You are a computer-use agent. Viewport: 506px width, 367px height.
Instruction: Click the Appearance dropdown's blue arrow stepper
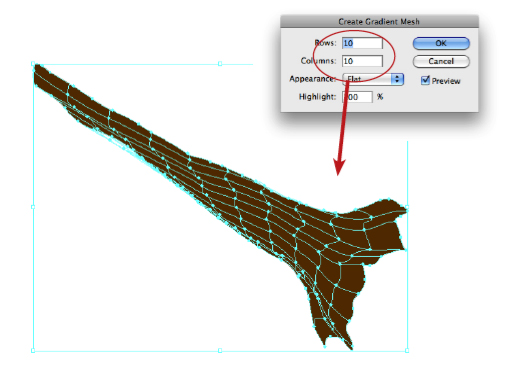point(397,79)
